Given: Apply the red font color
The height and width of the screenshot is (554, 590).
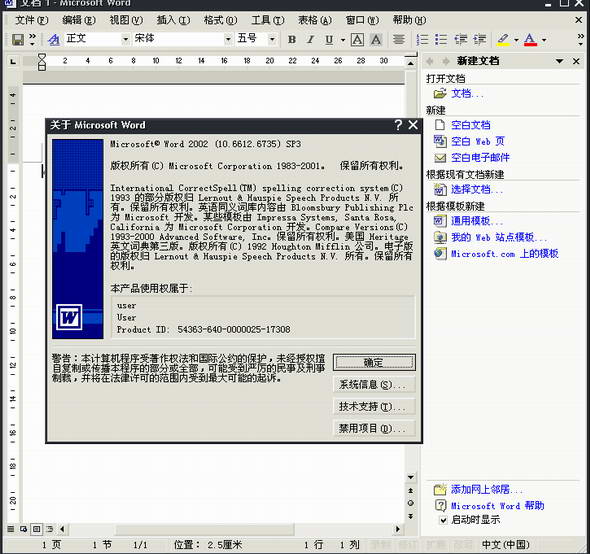Looking at the screenshot, I should point(530,40).
